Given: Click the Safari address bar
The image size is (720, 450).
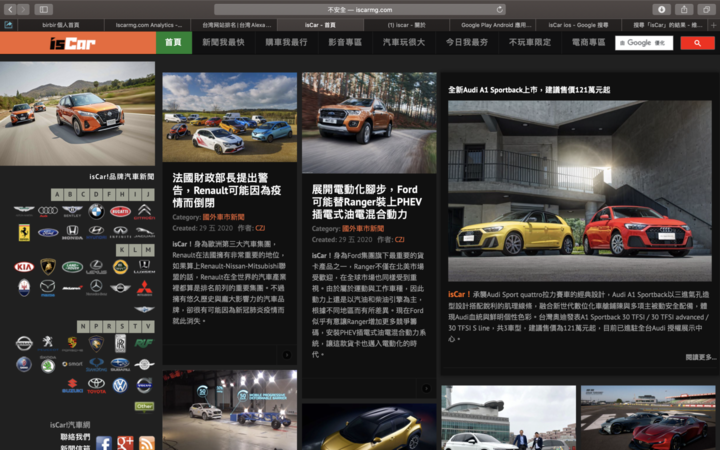Looking at the screenshot, I should coord(360,9).
